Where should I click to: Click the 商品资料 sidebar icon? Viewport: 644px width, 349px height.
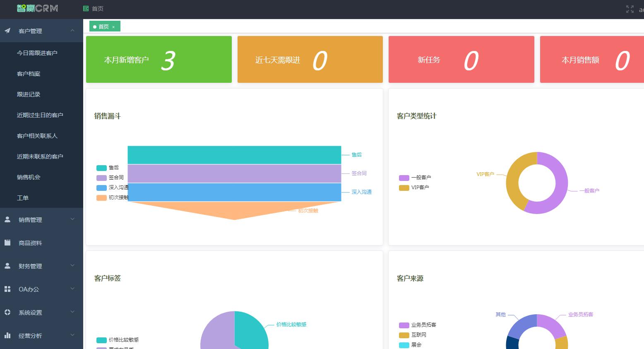(x=7, y=243)
